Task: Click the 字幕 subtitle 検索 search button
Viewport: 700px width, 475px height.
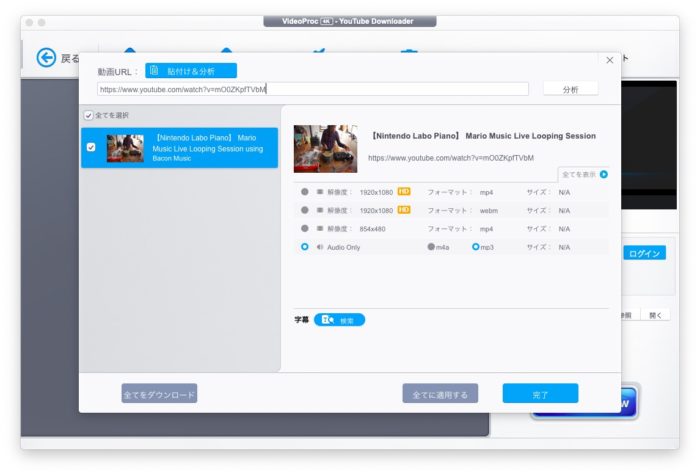Action: [339, 320]
